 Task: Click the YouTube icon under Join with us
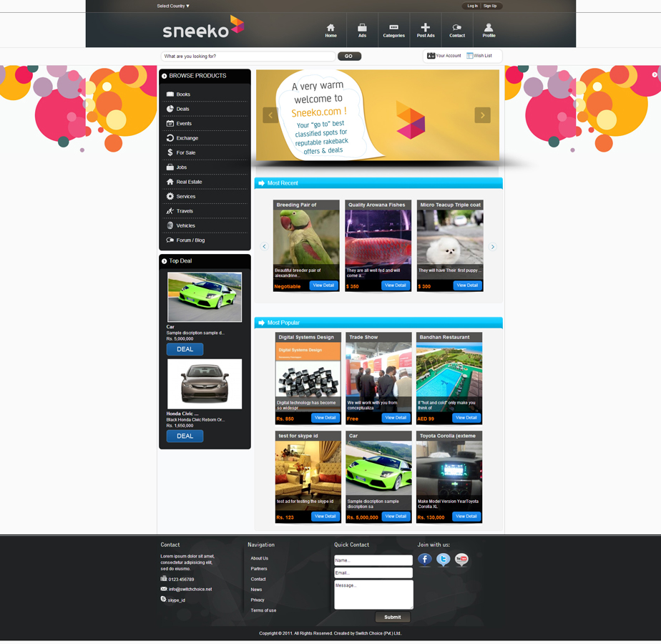click(461, 560)
